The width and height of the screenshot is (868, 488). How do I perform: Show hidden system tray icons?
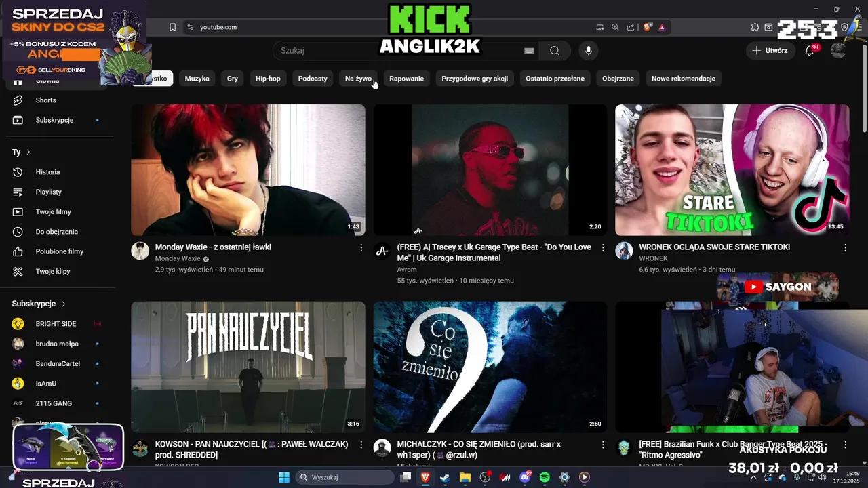(x=753, y=477)
